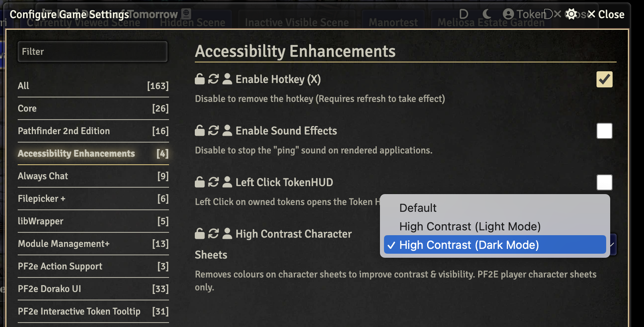
Task: Select Default from the contrast dropdown
Action: [417, 208]
